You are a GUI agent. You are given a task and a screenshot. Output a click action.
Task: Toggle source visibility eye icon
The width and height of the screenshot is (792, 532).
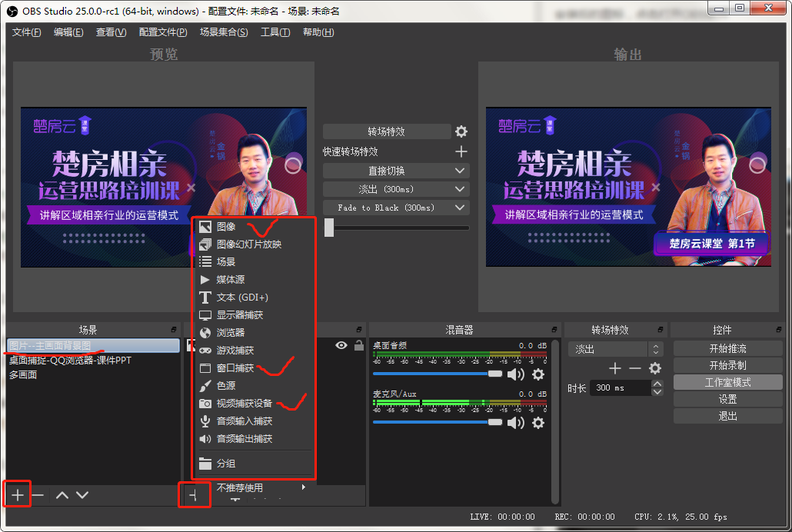point(341,346)
